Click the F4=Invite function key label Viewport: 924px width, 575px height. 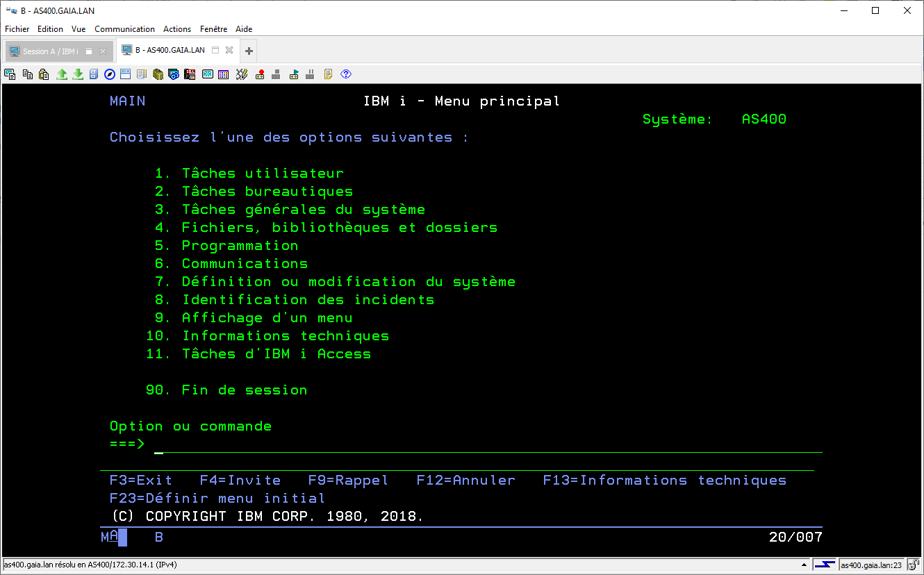[x=240, y=481]
